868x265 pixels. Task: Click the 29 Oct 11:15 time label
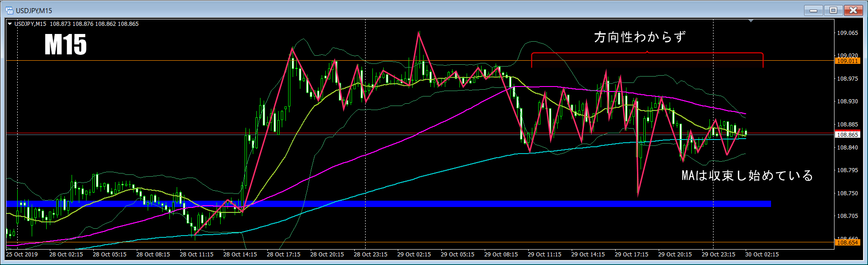(x=545, y=255)
